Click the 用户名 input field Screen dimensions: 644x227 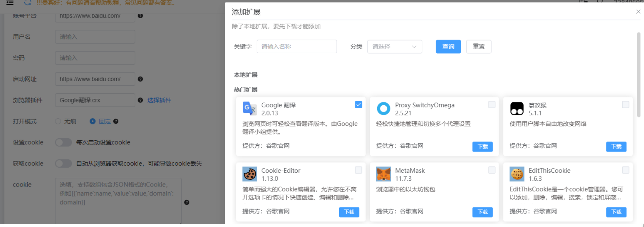tap(95, 37)
